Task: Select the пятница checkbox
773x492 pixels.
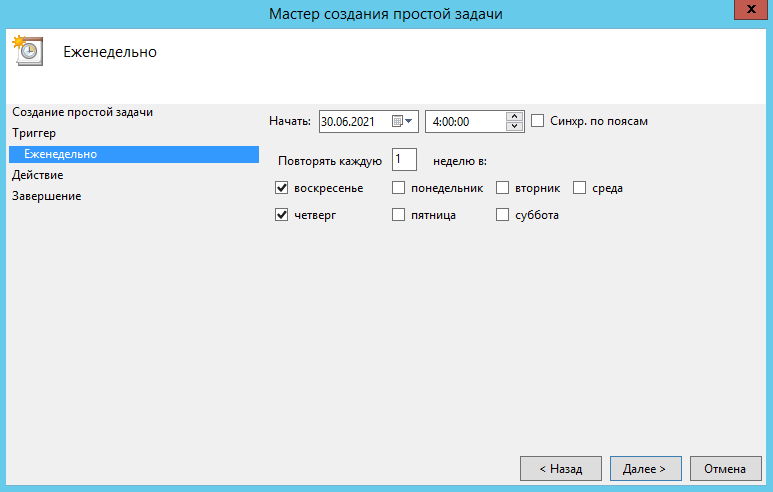Action: (x=399, y=215)
